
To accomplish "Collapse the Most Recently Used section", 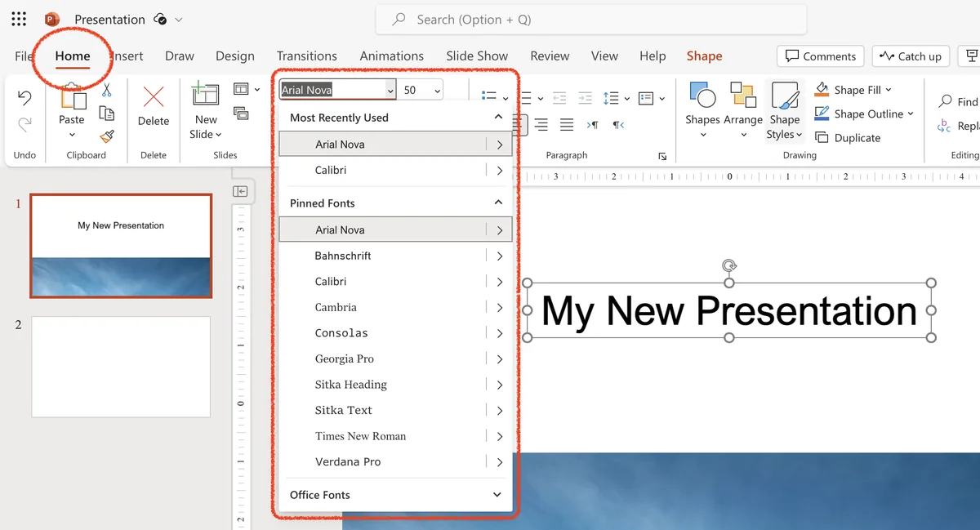I will coord(498,118).
